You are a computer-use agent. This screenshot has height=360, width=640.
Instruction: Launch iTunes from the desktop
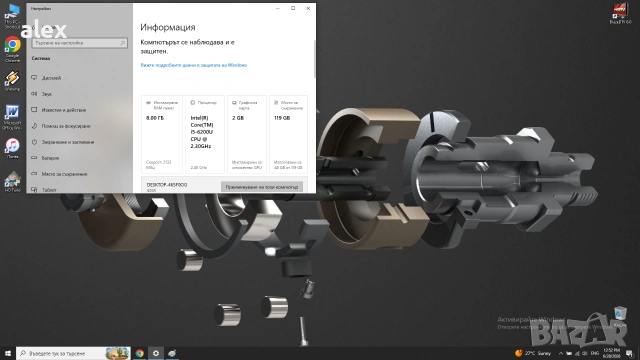[12, 149]
